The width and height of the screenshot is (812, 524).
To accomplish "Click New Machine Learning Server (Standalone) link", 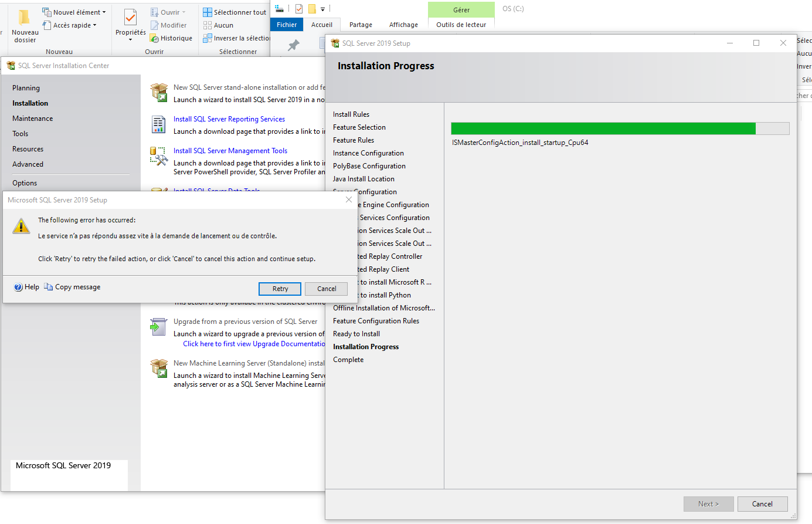I will click(x=249, y=363).
